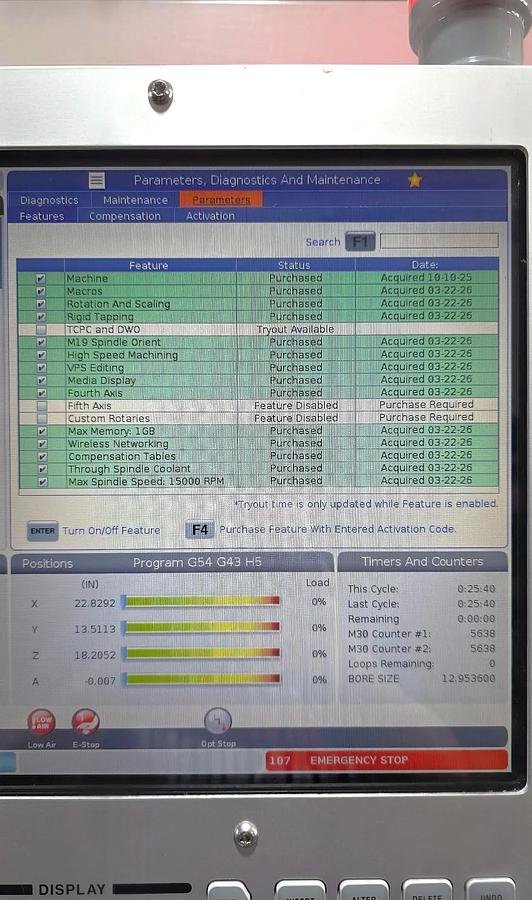
Task: Click the This Cycle time 0:25:40
Action: 476,589
